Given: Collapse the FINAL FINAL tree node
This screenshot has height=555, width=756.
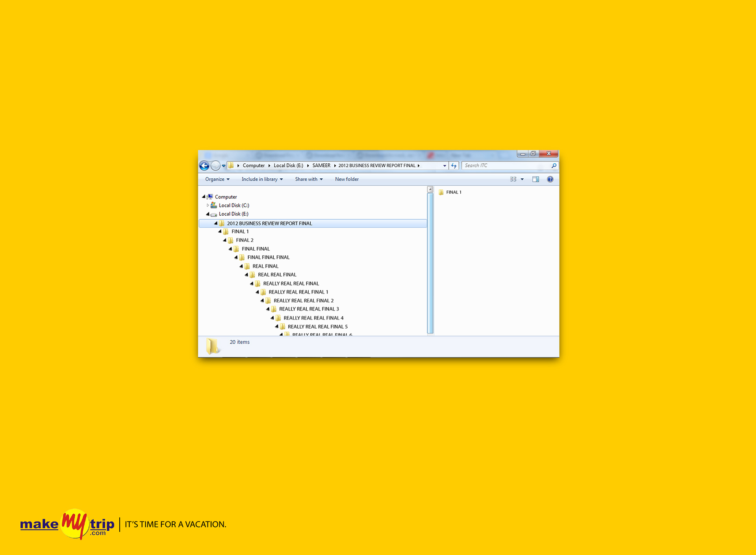Looking at the screenshot, I should pyautogui.click(x=230, y=249).
